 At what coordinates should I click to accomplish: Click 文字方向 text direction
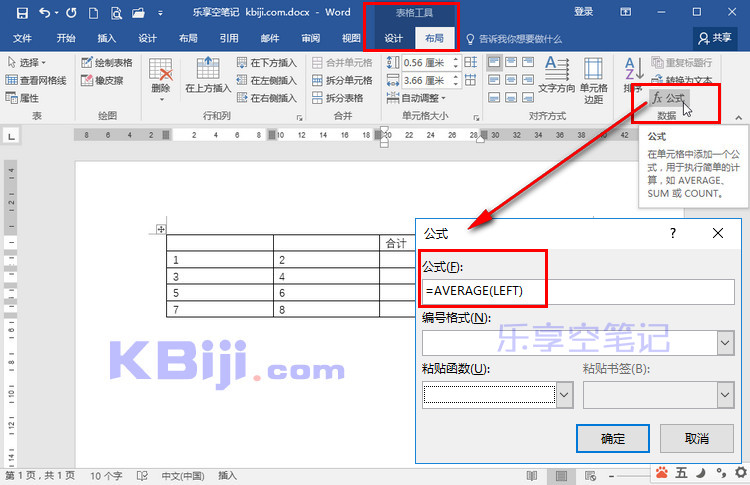tap(557, 75)
